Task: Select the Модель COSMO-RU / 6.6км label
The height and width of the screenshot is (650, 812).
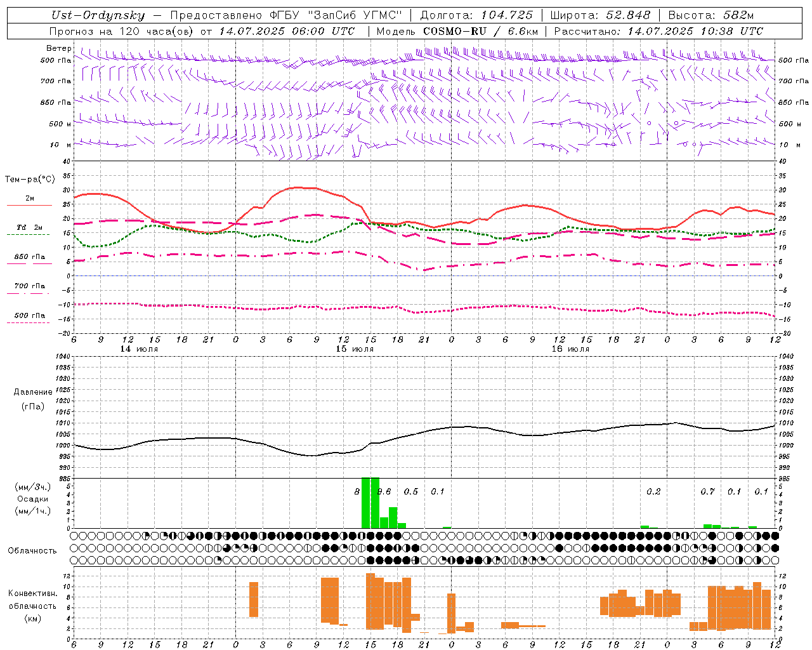Action: pyautogui.click(x=457, y=31)
